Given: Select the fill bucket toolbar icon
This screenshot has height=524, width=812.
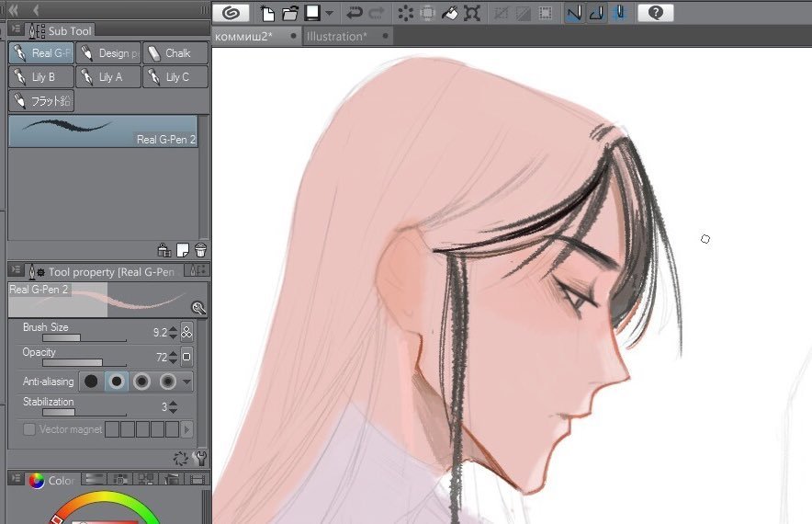Looking at the screenshot, I should tap(449, 13).
